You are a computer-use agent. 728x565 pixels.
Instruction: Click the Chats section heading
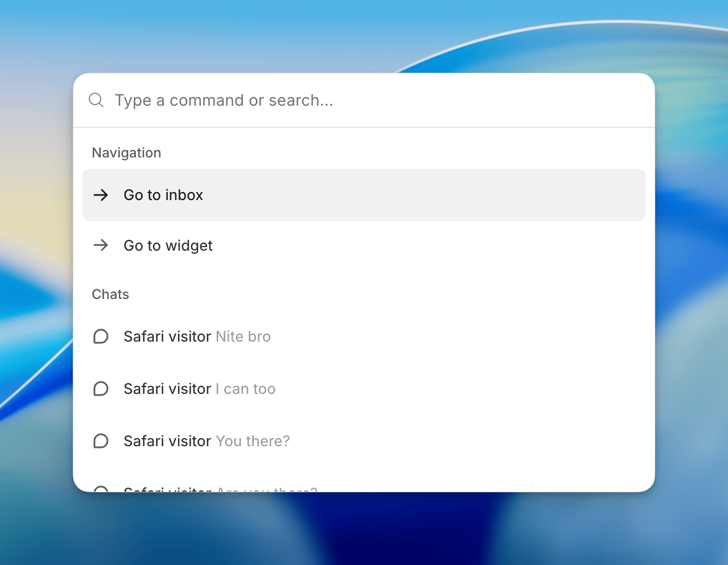click(x=110, y=294)
